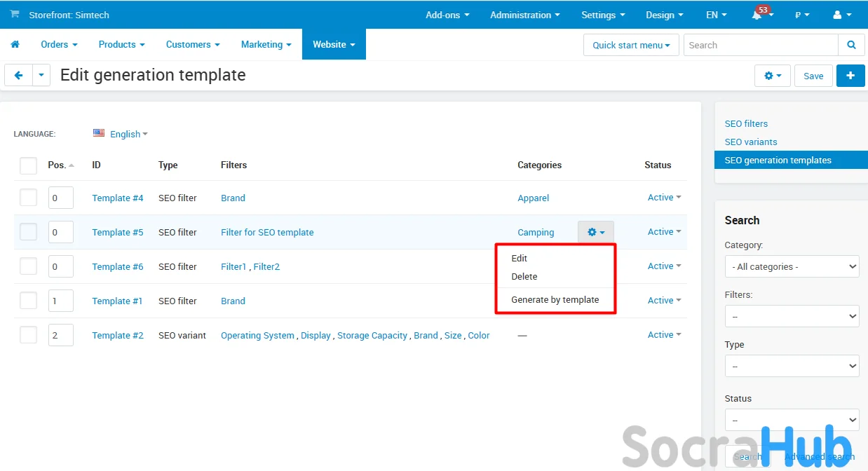
Task: Open Status dropdown for Template #4
Action: pos(664,198)
